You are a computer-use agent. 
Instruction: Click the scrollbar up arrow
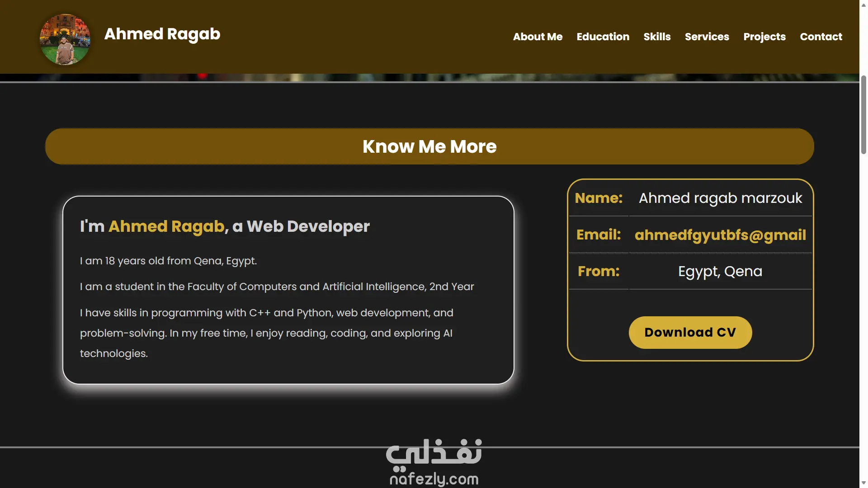[863, 5]
